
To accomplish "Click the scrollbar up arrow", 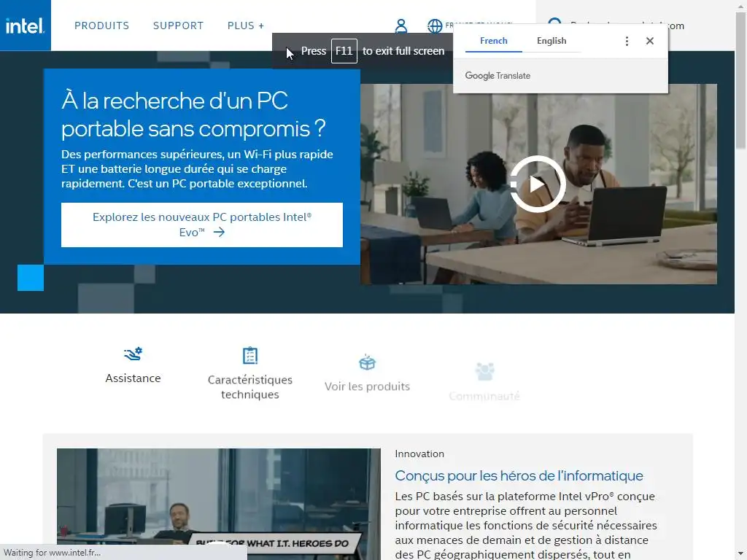I will [741, 5].
